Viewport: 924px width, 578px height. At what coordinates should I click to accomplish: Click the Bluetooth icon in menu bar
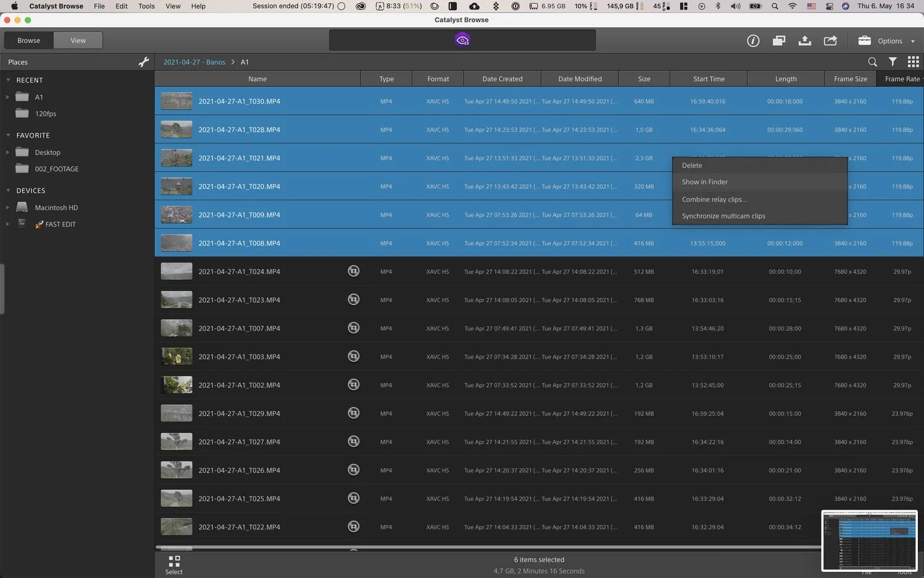pyautogui.click(x=718, y=6)
